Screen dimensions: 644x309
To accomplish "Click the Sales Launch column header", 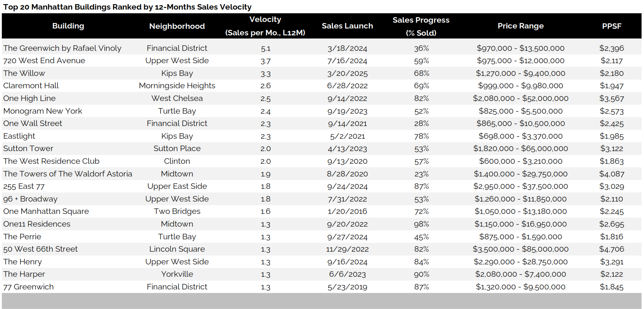I will point(347,26).
